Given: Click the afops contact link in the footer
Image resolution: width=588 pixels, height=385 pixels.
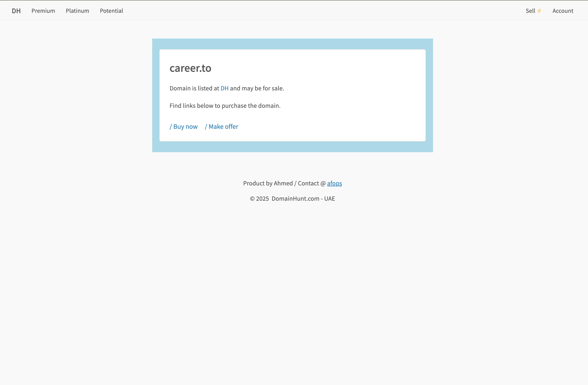Looking at the screenshot, I should coord(334,183).
